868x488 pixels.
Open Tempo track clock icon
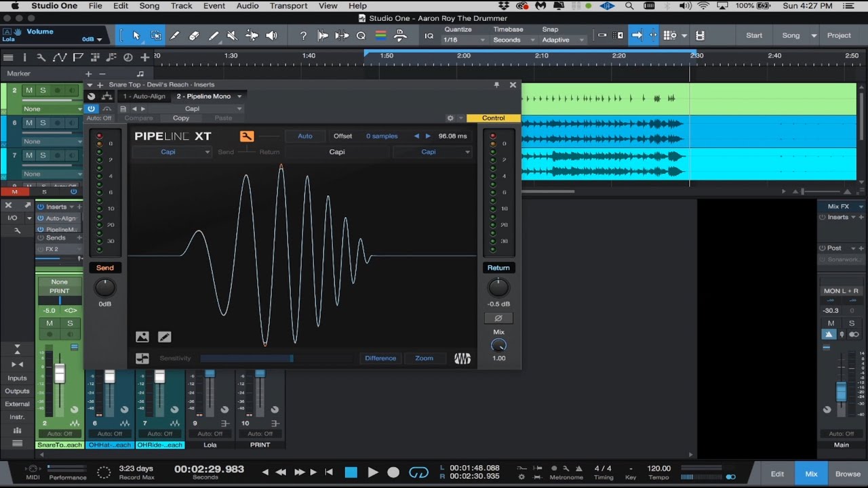(127, 58)
